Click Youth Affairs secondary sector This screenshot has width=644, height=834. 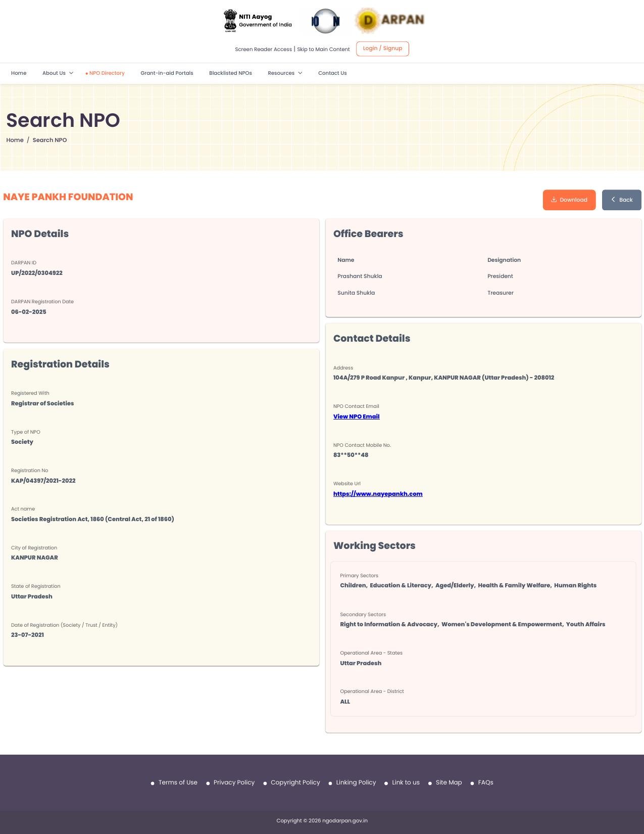pos(585,624)
